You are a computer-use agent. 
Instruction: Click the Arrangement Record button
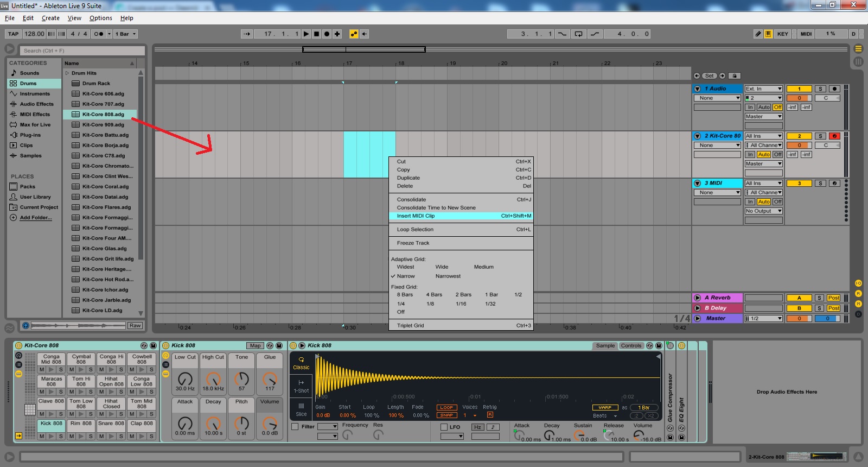point(327,34)
